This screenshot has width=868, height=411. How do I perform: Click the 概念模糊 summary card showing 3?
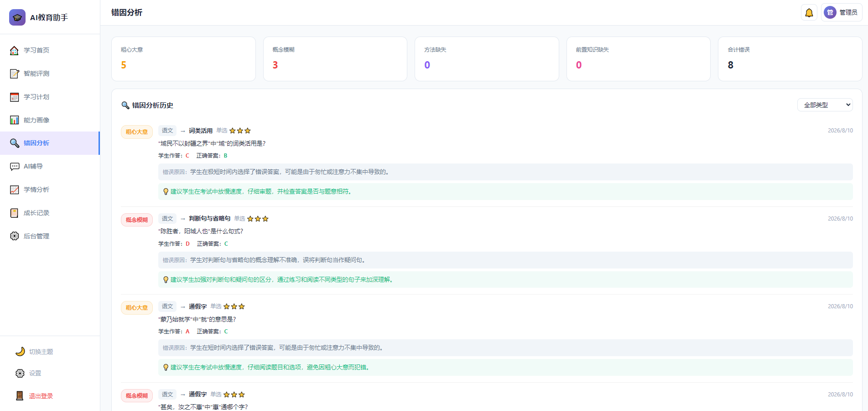click(x=335, y=59)
